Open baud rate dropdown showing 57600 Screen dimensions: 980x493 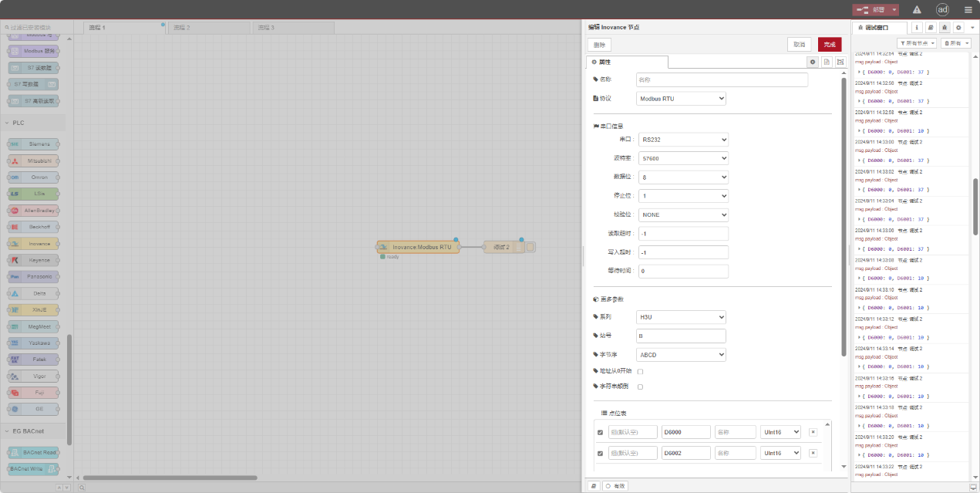[x=683, y=158]
